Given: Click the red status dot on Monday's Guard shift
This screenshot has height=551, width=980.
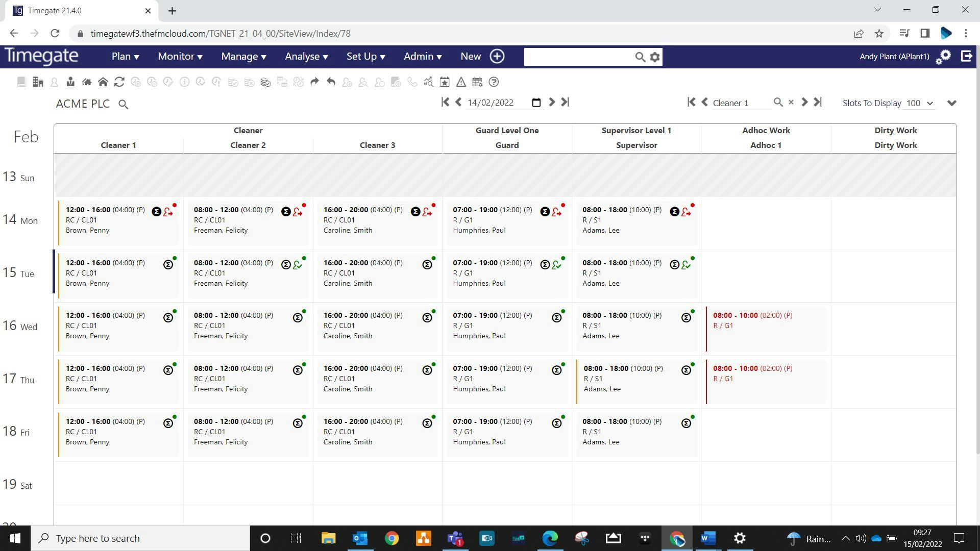Looking at the screenshot, I should 563,205.
